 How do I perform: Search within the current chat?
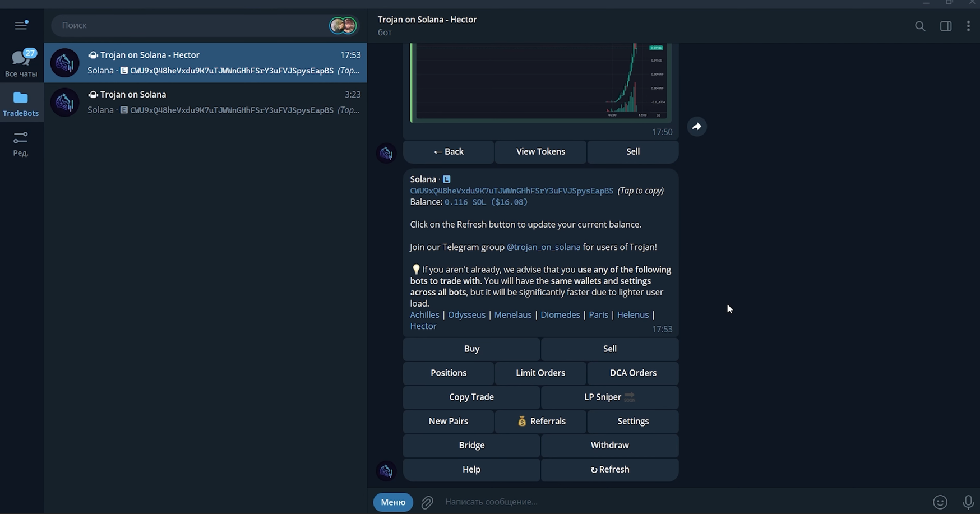[920, 26]
